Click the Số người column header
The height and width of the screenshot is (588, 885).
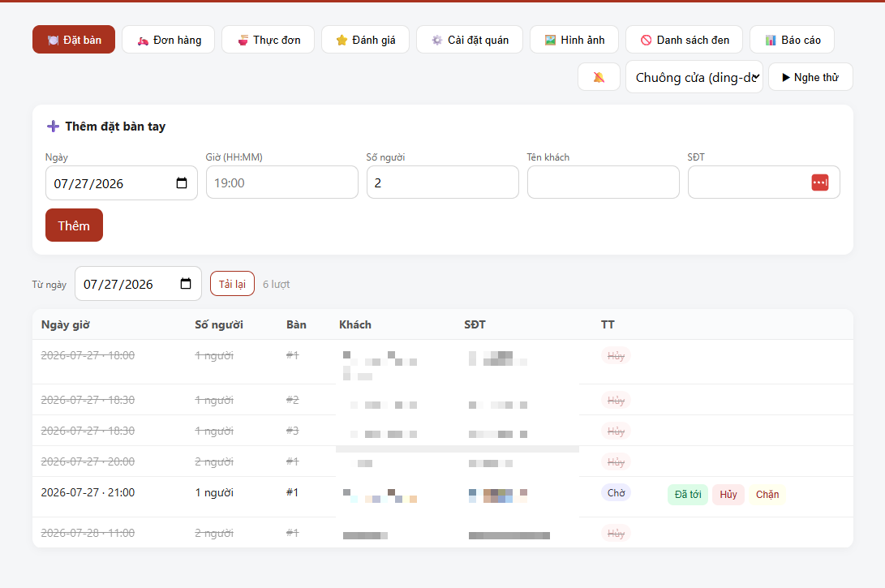click(219, 324)
